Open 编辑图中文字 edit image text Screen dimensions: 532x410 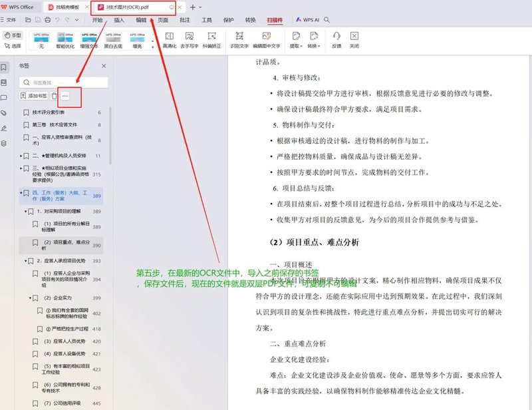tap(267, 40)
